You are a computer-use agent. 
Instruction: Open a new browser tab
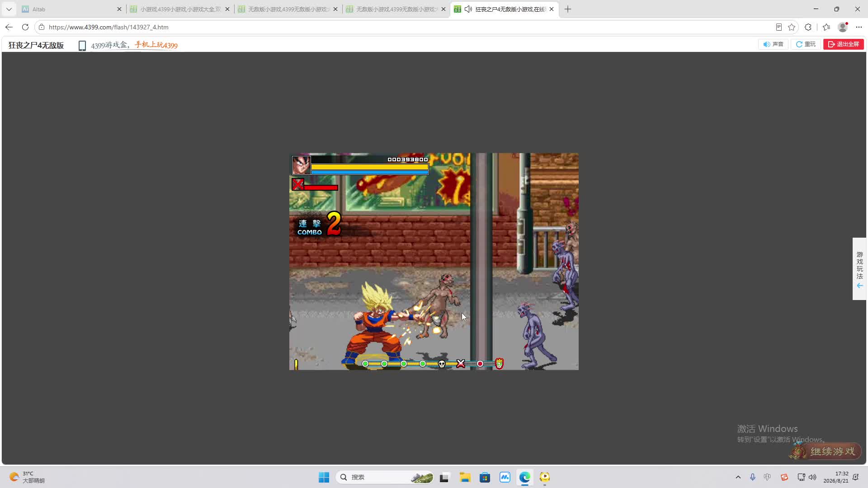point(568,9)
